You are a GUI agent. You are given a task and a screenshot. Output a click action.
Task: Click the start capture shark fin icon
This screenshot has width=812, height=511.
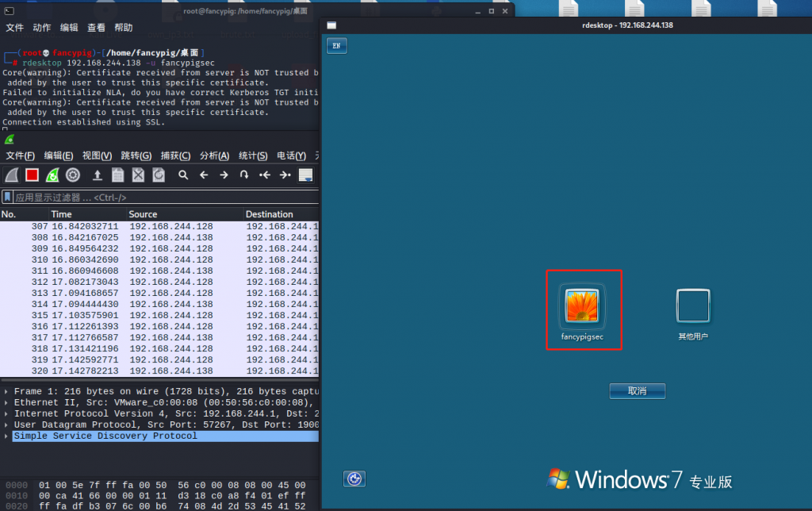click(x=11, y=175)
